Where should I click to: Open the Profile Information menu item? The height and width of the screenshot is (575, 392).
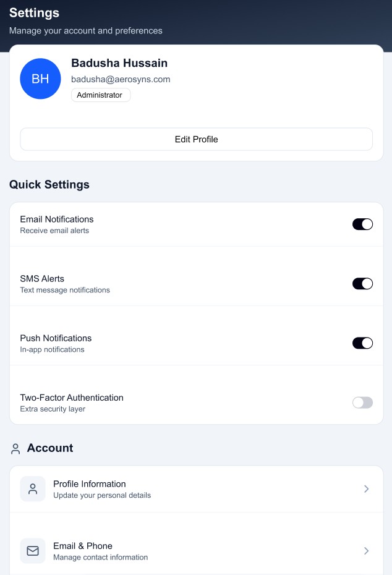coord(185,489)
